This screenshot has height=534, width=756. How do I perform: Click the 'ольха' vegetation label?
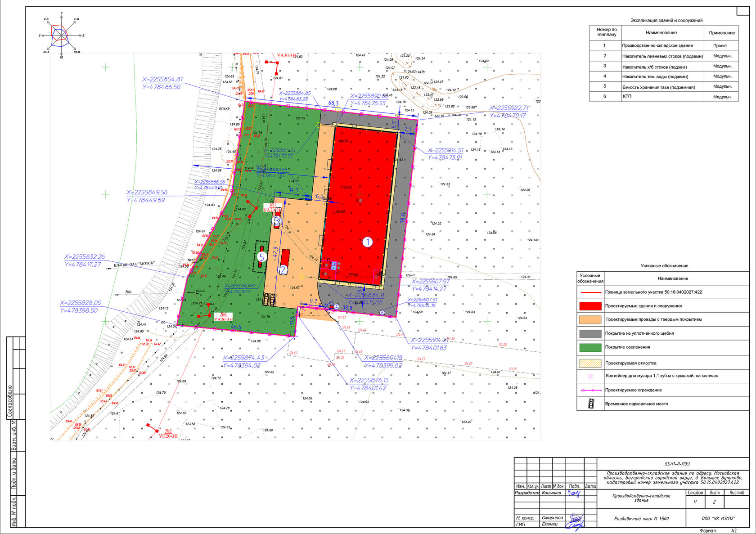tap(224, 108)
